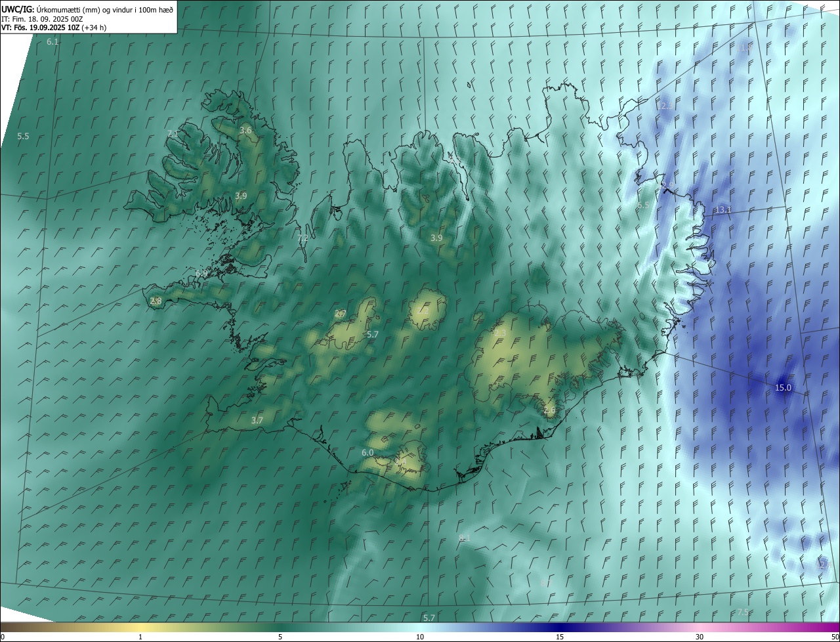Click the 7.5 value label in the southeast sea
This screenshot has width=840, height=642.
coord(743,612)
